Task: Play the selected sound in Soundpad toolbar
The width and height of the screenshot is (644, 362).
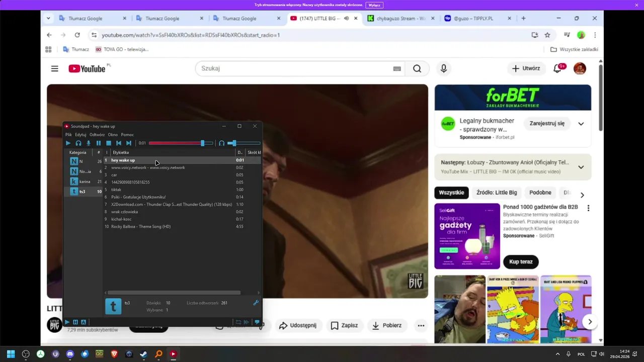Action: click(x=68, y=143)
